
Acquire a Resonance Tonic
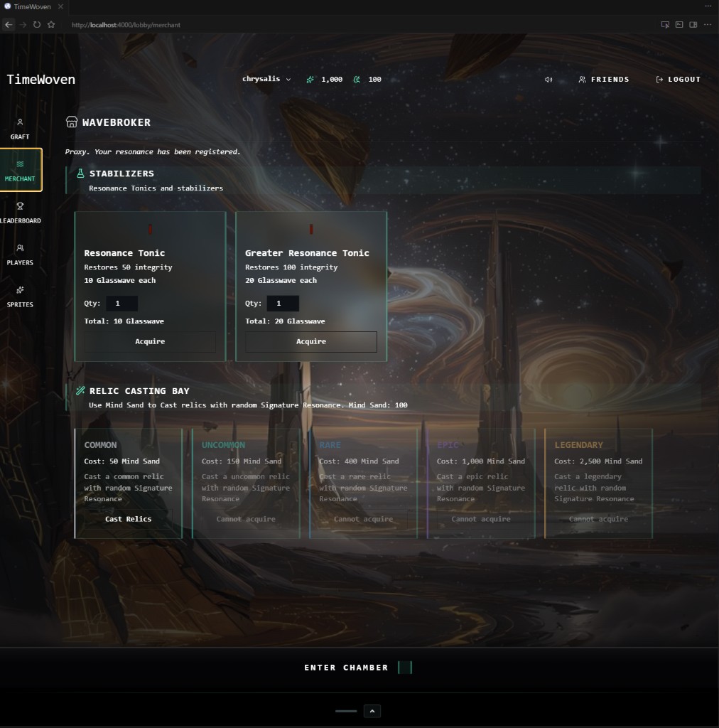(149, 341)
